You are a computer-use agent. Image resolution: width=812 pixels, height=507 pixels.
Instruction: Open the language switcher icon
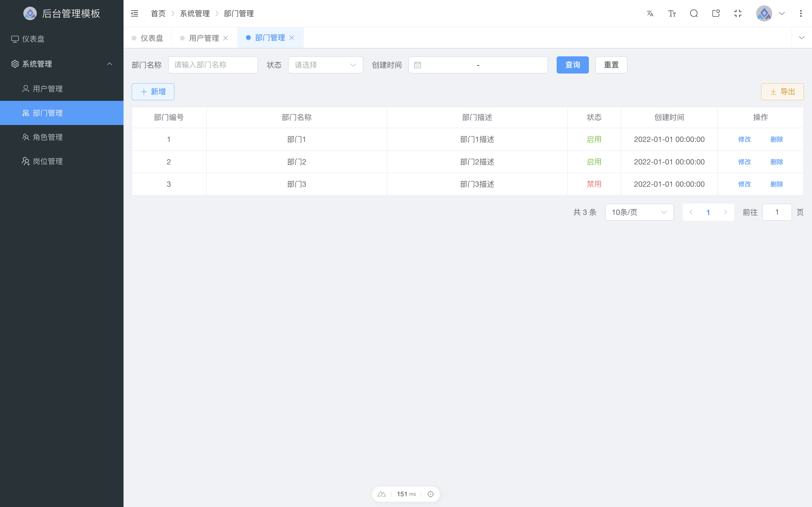(650, 13)
